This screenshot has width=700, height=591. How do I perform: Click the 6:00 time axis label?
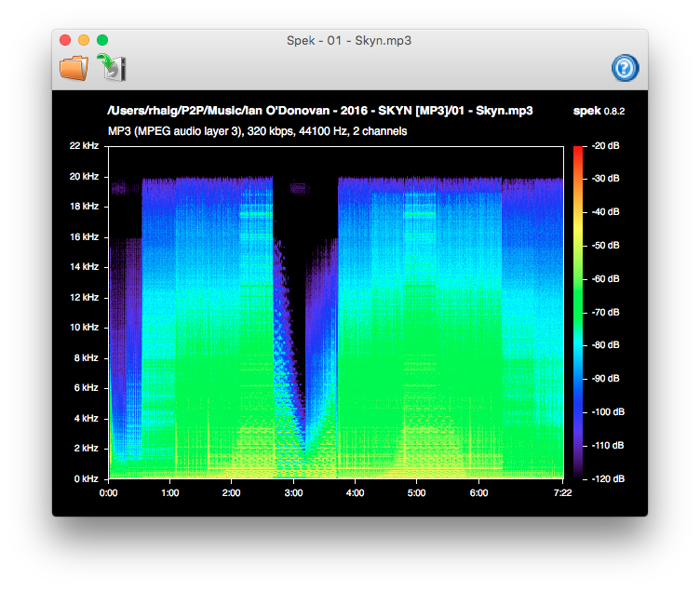tap(478, 492)
